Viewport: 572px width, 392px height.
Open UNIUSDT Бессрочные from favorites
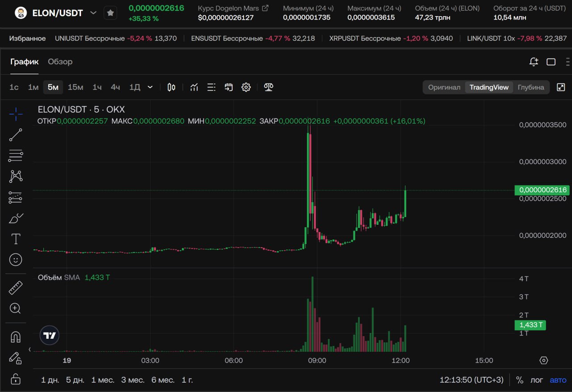pyautogui.click(x=116, y=38)
